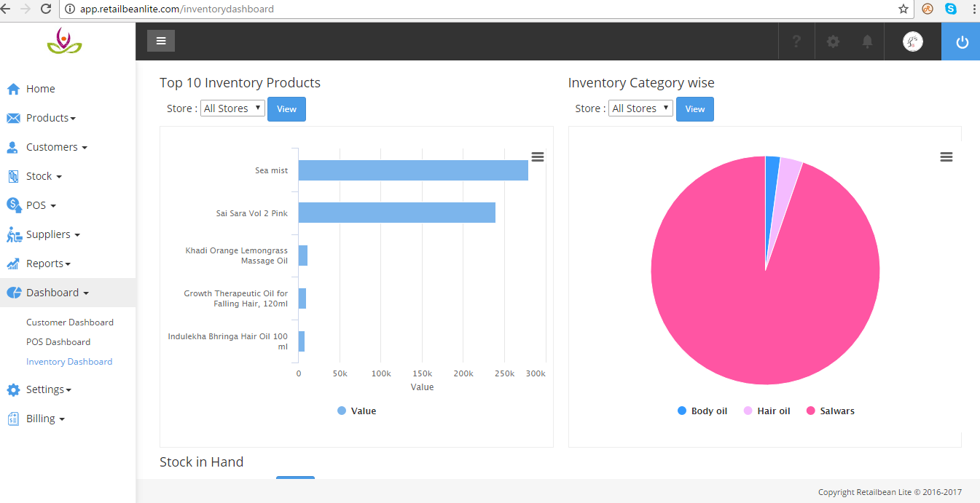Viewport: 980px width, 503px height.
Task: Open the pie chart export menu icon
Action: click(x=946, y=157)
